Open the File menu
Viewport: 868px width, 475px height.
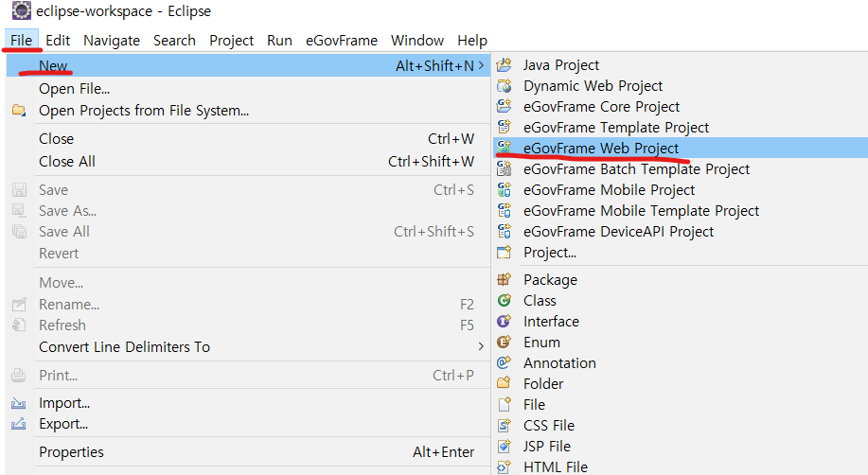pos(22,41)
